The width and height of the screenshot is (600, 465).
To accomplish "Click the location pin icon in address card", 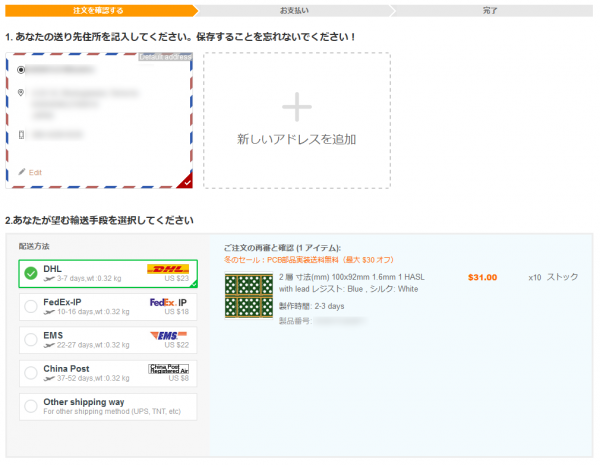I will 22,93.
